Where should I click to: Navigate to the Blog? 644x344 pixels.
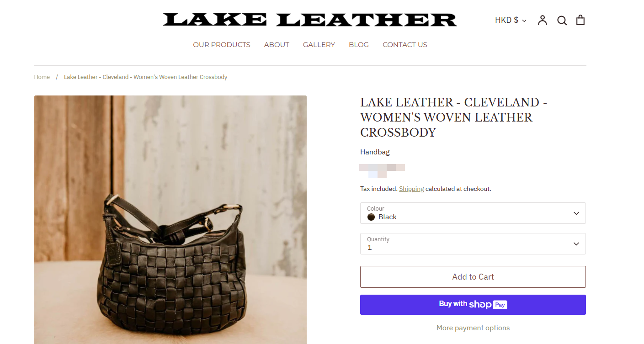coord(359,45)
